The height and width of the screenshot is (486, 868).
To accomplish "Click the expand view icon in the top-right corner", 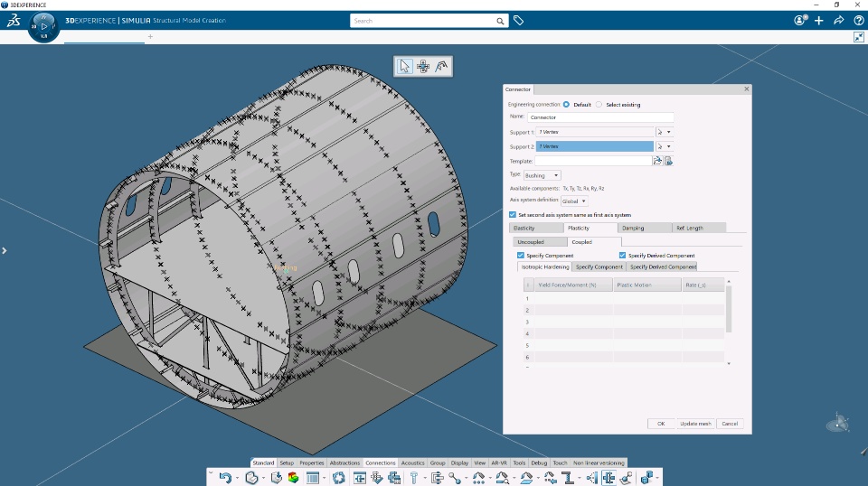I will pos(859,37).
